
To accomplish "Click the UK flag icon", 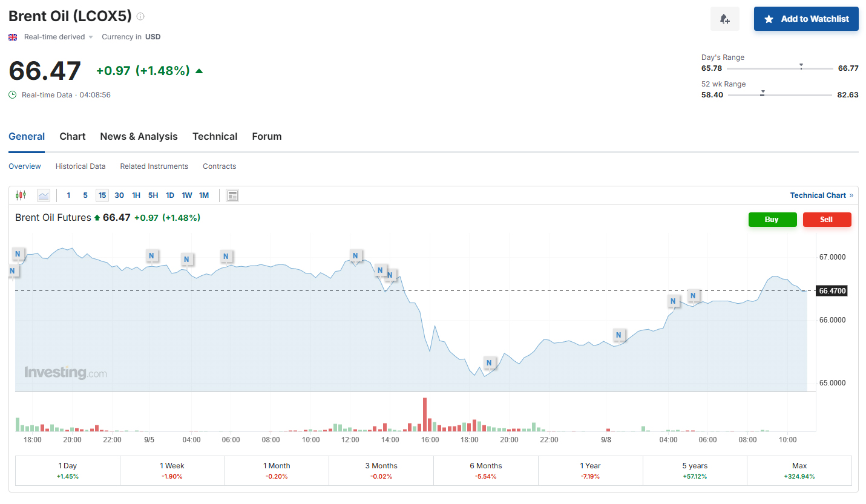I will coord(13,37).
